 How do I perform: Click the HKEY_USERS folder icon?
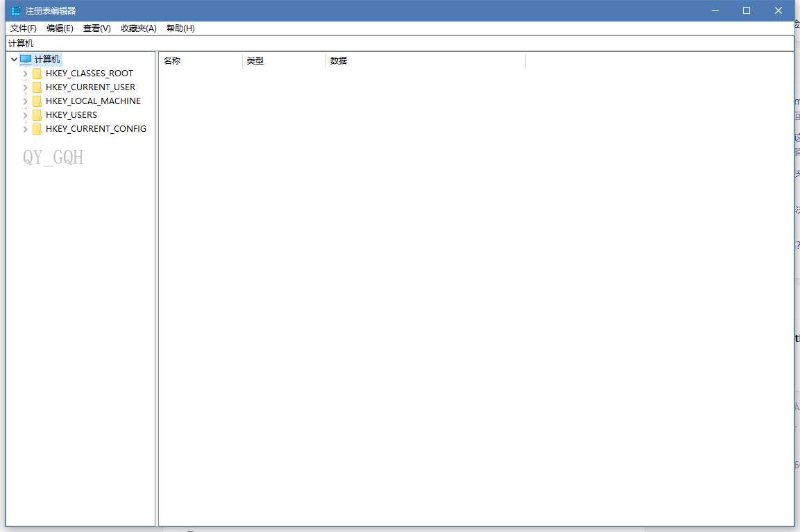[x=37, y=114]
